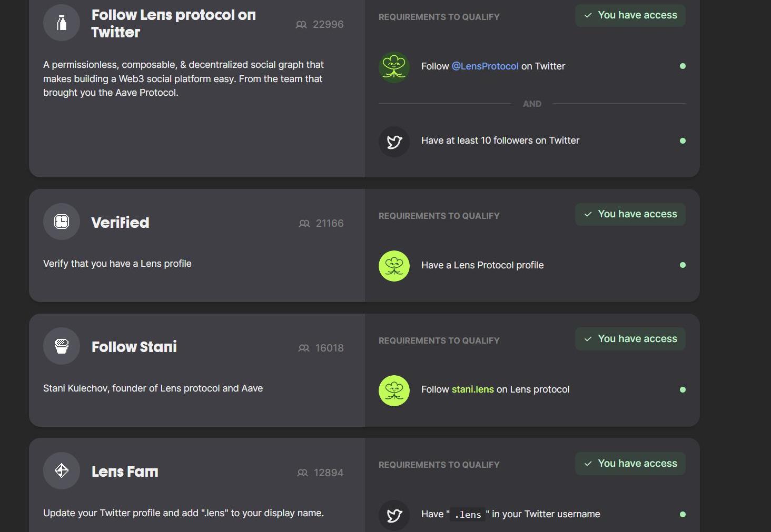Click member count 12894
This screenshot has height=532, width=771.
point(329,473)
